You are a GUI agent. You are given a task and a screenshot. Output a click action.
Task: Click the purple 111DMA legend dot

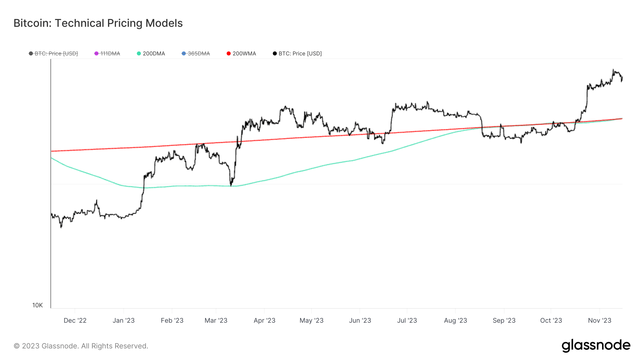coord(96,54)
